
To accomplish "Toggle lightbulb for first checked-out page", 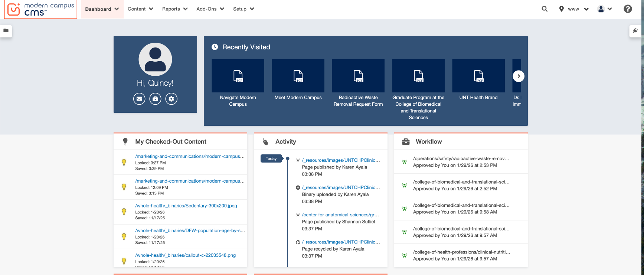I will point(124,162).
